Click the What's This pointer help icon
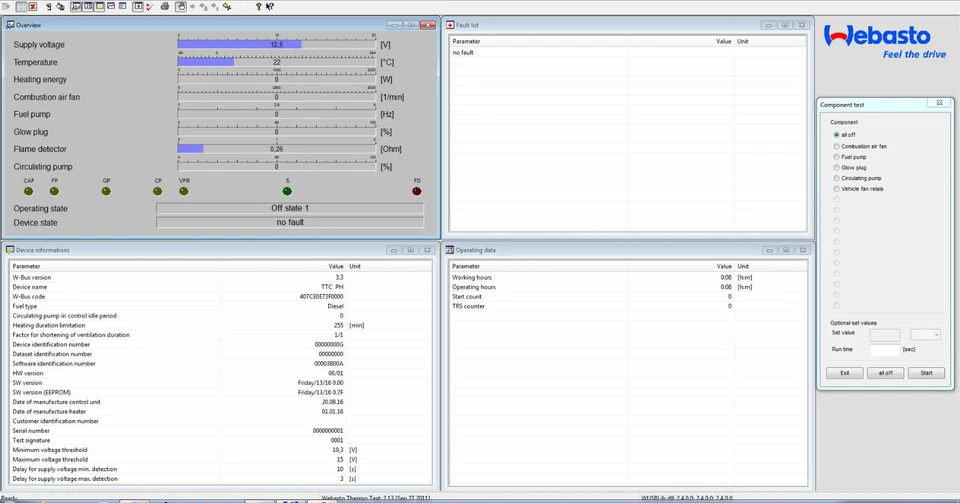Viewport: 960px width, 503px height. pos(269,7)
